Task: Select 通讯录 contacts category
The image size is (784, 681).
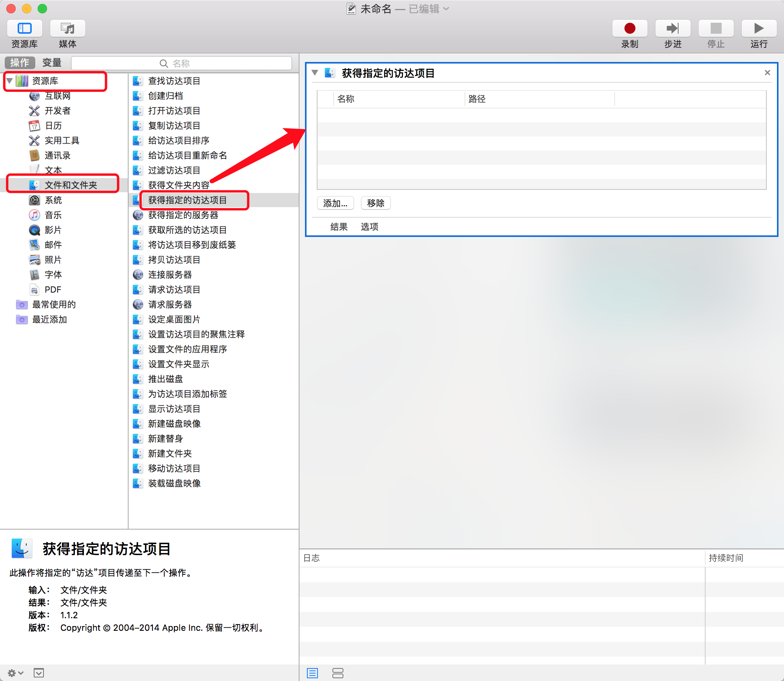Action: pos(57,155)
